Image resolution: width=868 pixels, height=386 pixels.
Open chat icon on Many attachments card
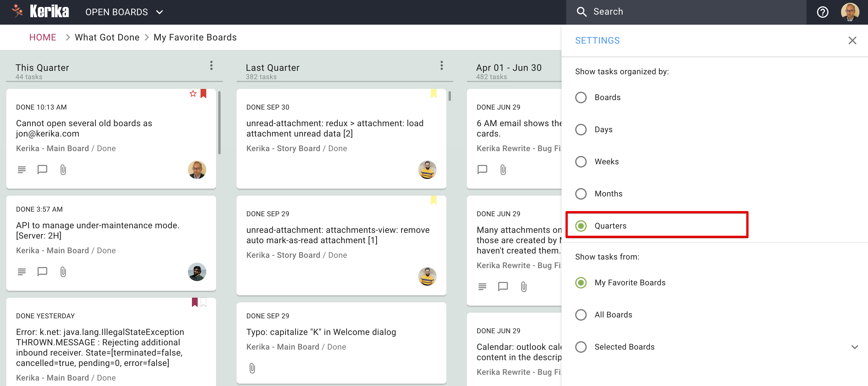(x=503, y=286)
